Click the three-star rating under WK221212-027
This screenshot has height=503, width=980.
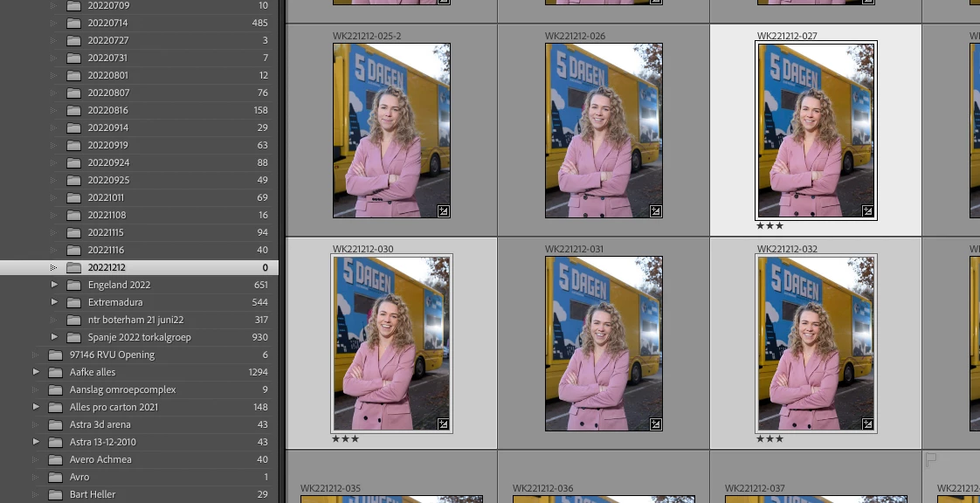(x=770, y=226)
